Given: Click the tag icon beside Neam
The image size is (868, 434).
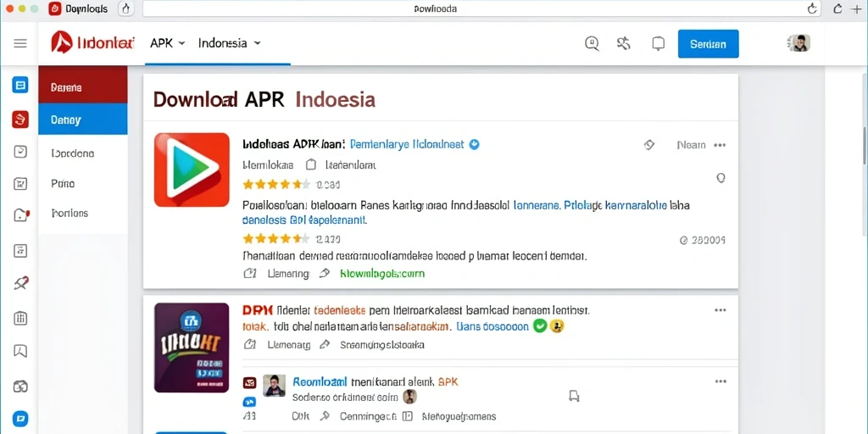Looking at the screenshot, I should click(649, 145).
